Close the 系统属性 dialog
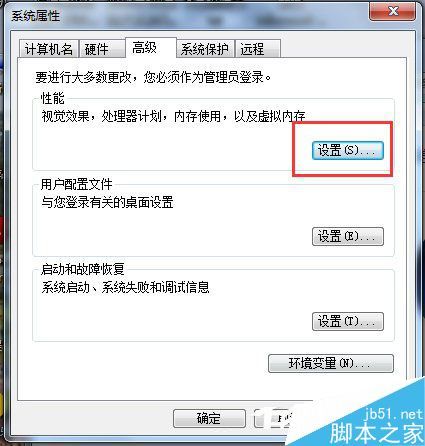The width and height of the screenshot is (425, 446). (x=393, y=12)
